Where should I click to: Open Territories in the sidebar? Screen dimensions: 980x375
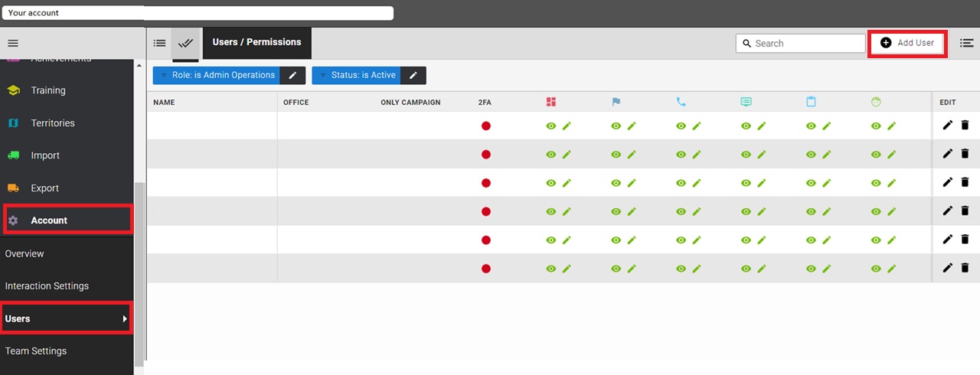point(53,123)
